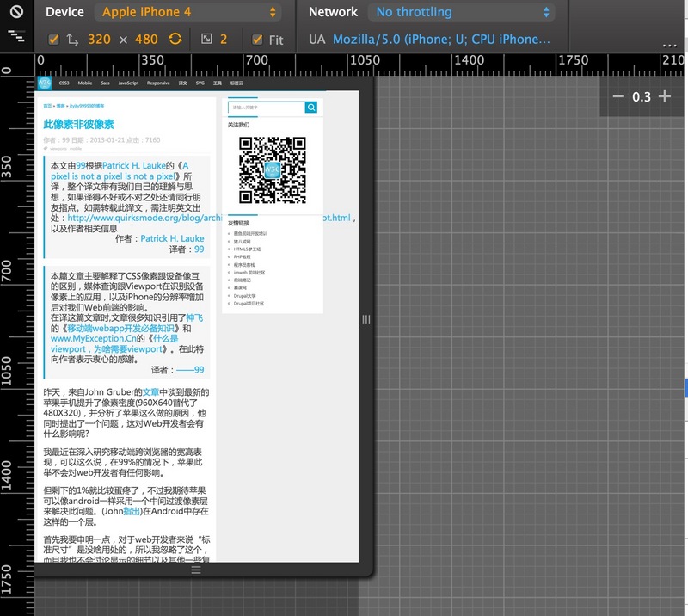
Task: Click the zoom out minus button
Action: pyautogui.click(x=617, y=96)
